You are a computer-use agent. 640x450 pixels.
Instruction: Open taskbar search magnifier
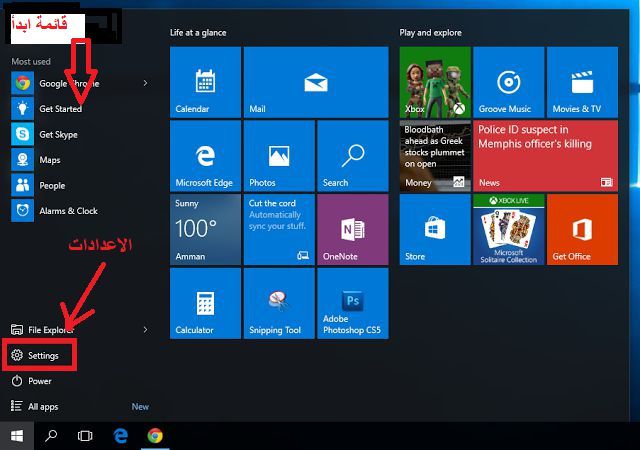click(51, 436)
